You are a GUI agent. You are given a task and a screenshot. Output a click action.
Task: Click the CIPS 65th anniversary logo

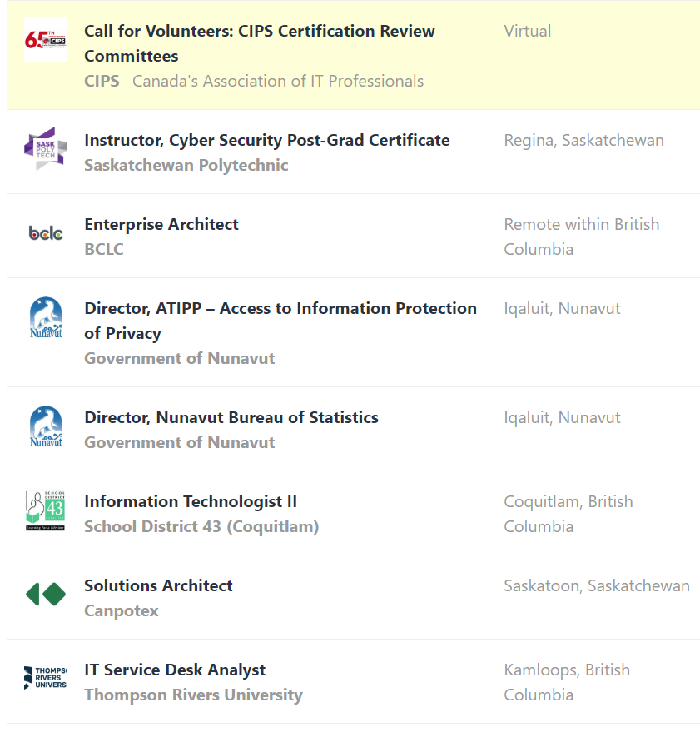(x=46, y=39)
